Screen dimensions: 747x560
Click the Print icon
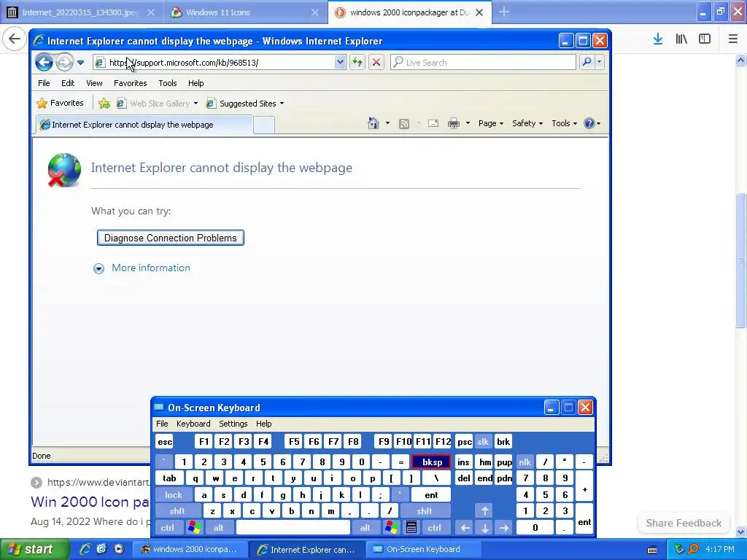click(454, 123)
